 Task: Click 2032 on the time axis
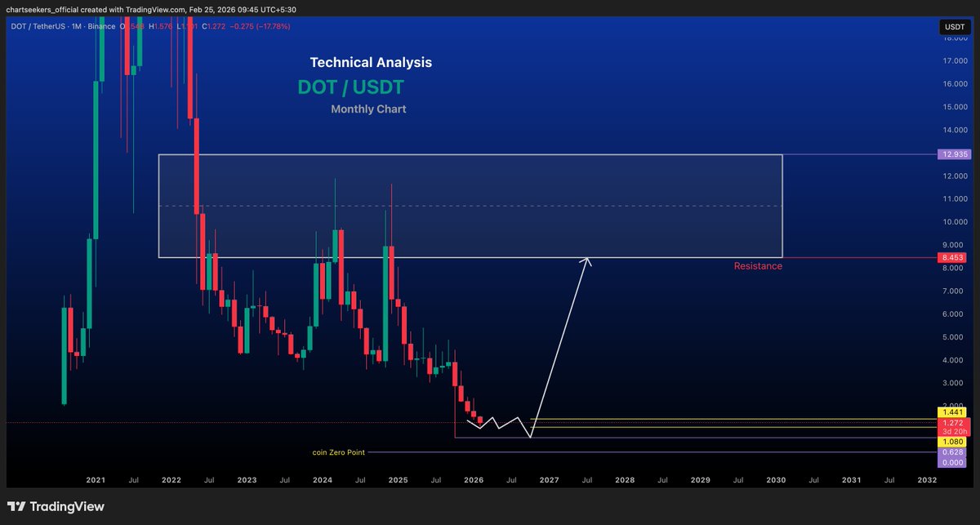[926, 481]
